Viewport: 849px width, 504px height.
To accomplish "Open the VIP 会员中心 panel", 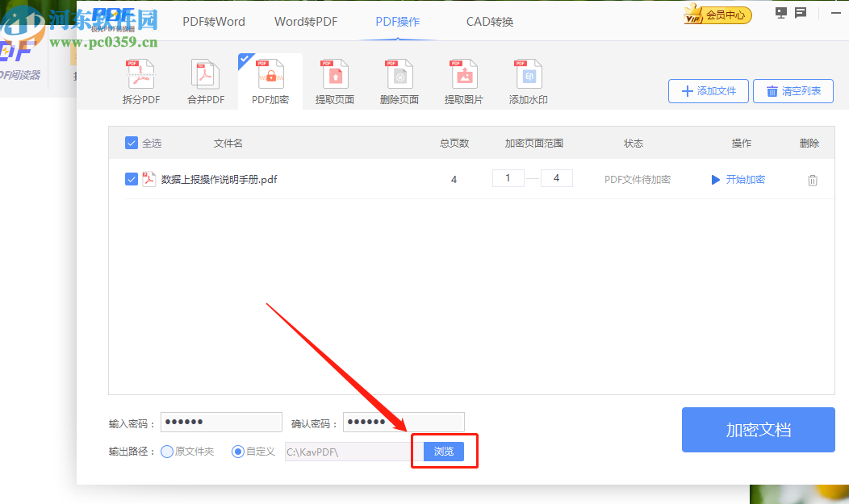I will (717, 15).
